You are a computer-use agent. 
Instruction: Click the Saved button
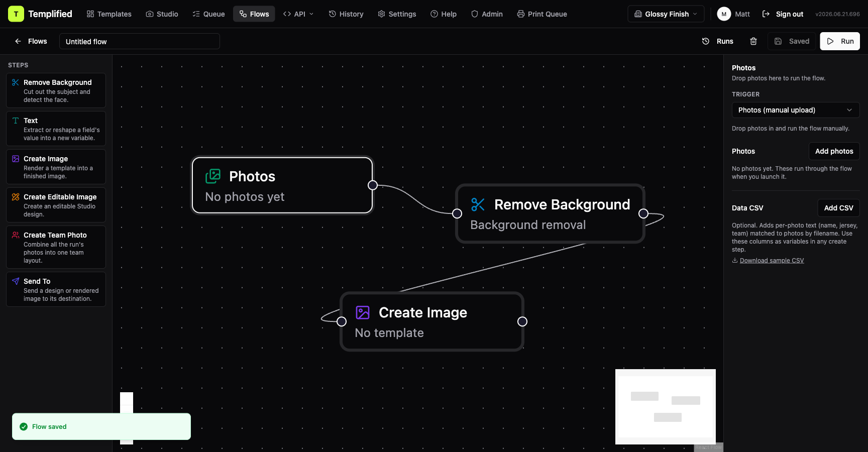point(792,41)
